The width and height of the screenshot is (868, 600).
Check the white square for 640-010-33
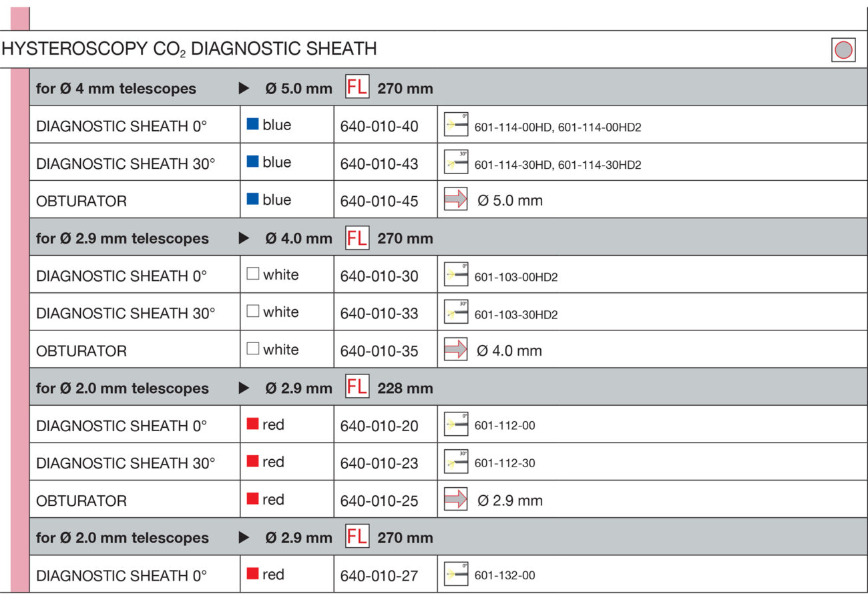(x=253, y=312)
